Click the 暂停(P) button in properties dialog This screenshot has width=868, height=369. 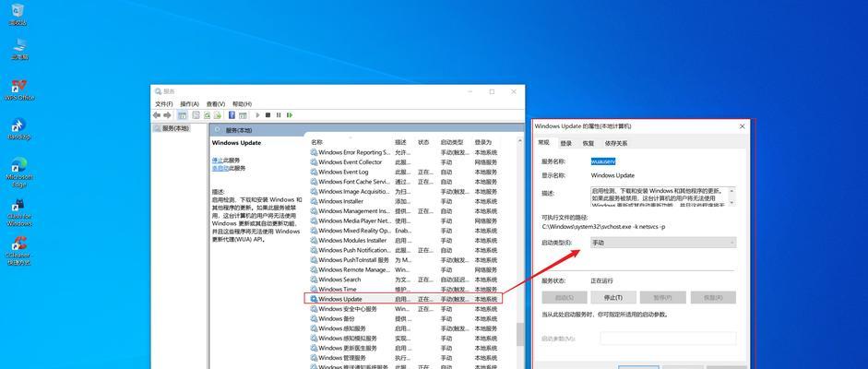tap(662, 298)
